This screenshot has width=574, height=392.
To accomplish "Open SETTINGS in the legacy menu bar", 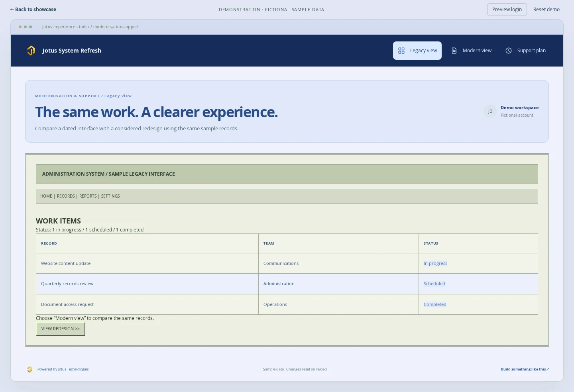I will 110,196.
